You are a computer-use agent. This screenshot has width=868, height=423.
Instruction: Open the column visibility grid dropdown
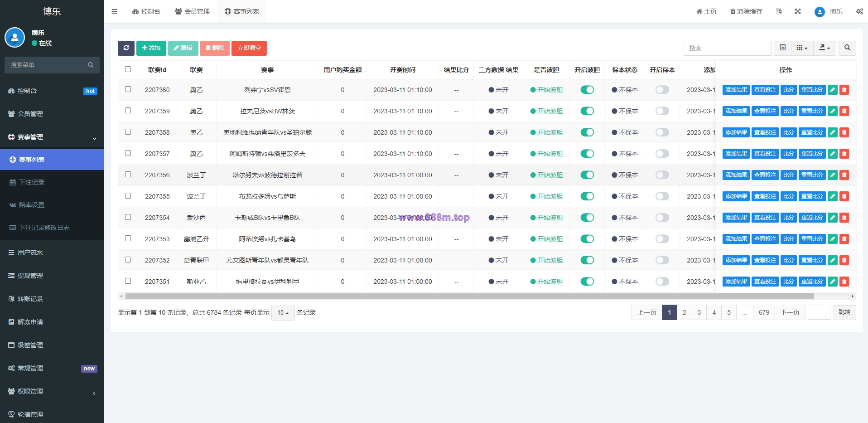pos(802,48)
